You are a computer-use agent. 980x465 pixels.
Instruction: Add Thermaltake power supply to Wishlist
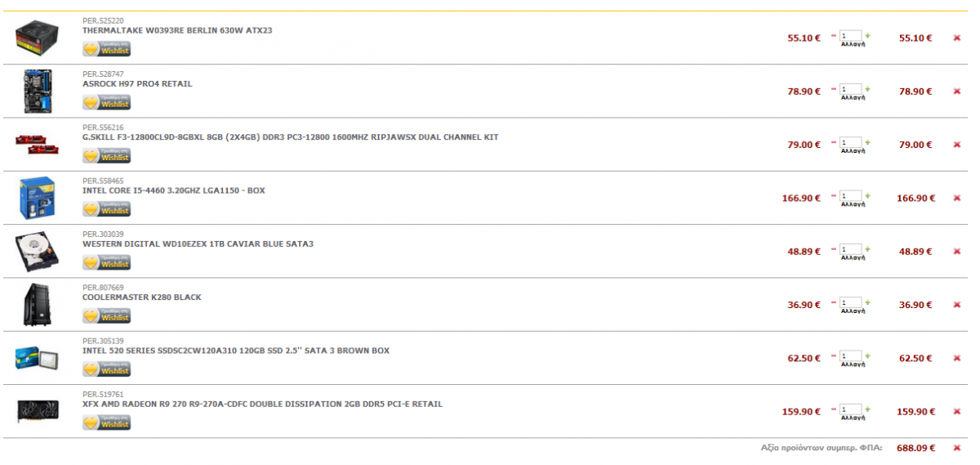(106, 48)
